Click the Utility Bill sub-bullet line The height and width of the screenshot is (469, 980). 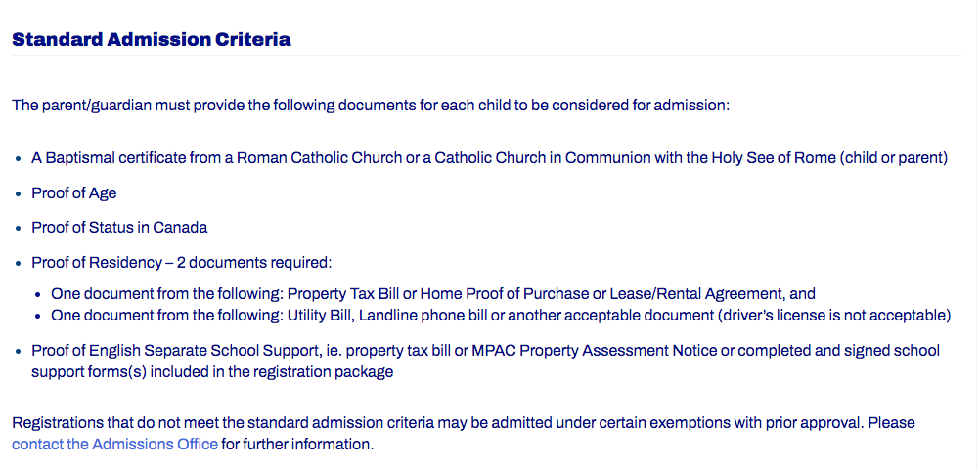(501, 316)
